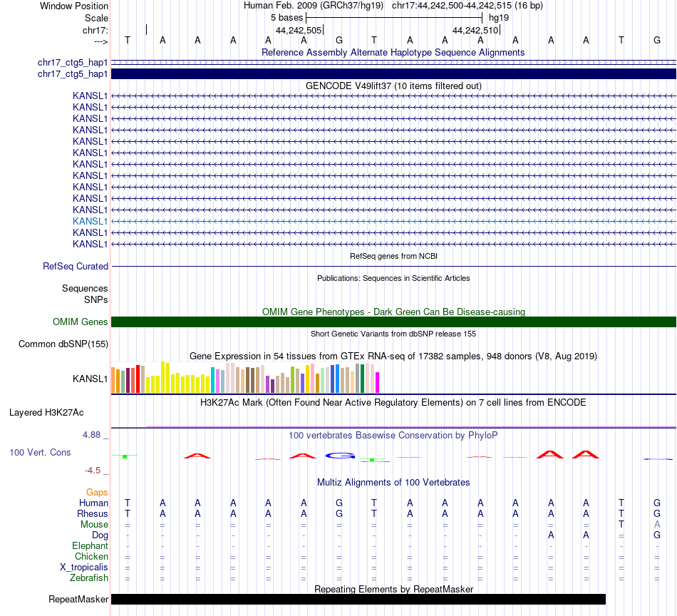Open Publications: Sequences in Scientific Articles title

pos(393,278)
